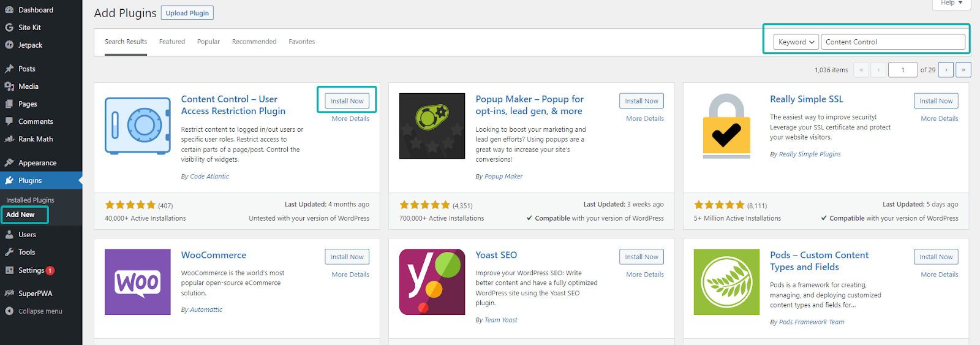
Task: Click the Content Control safe thumbnail
Action: (138, 126)
